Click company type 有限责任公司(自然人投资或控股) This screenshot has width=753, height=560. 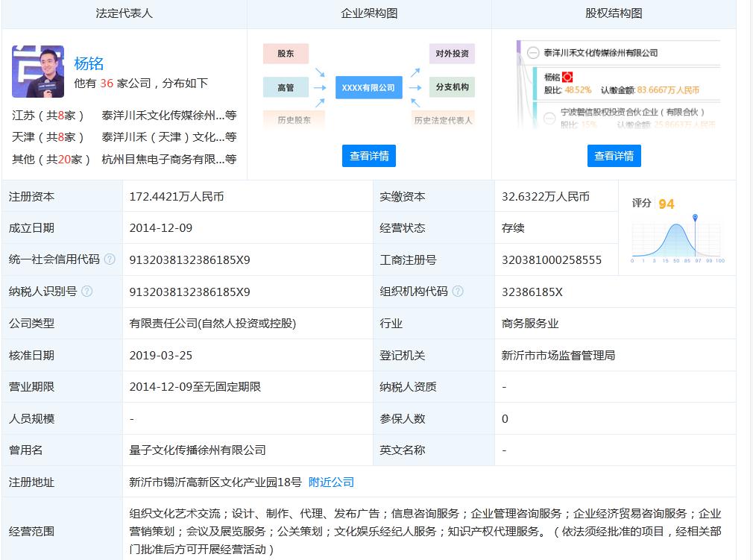coord(212,323)
